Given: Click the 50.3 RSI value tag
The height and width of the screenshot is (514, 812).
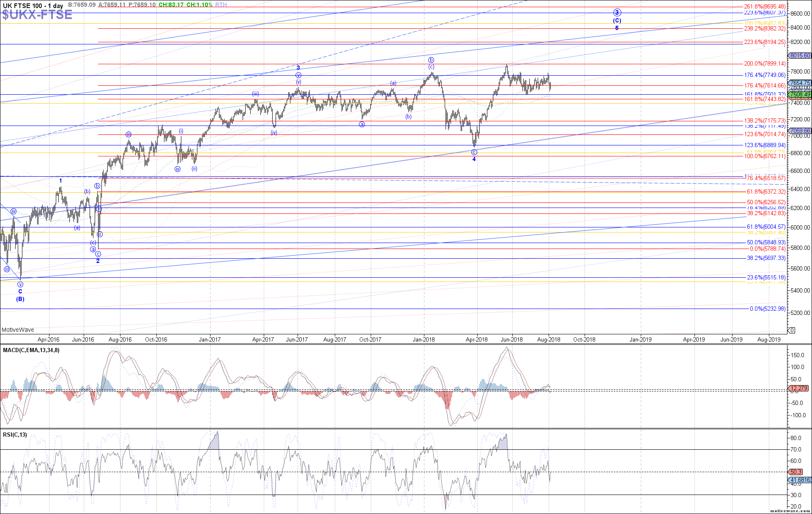Looking at the screenshot, I should [796, 472].
